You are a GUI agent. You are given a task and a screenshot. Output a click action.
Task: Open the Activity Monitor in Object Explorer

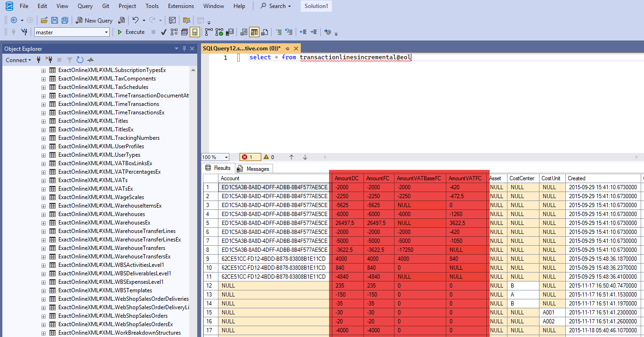(90, 60)
